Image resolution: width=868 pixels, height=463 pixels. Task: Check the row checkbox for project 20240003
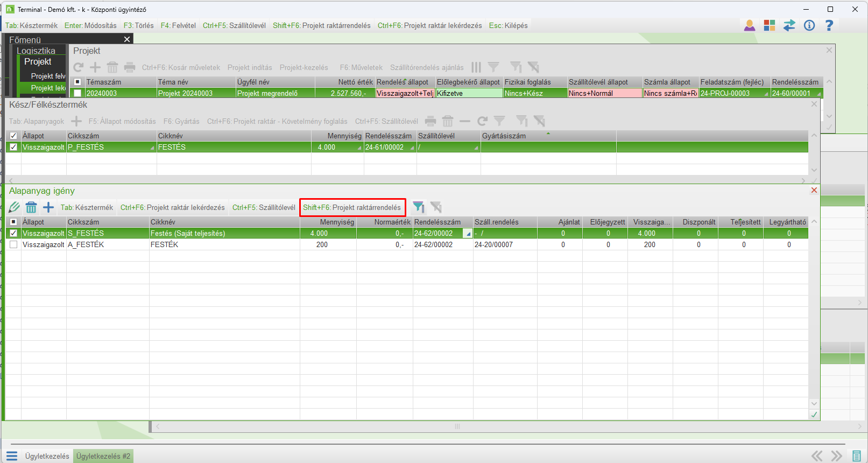pos(77,93)
